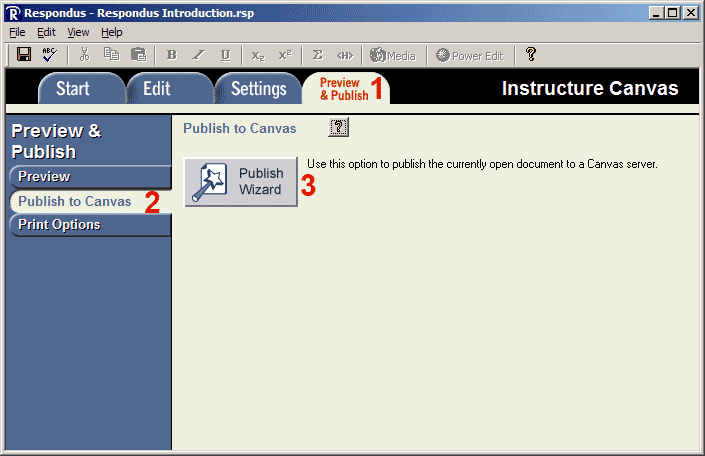Select Publish to Canvas in sidebar

pyautogui.click(x=90, y=201)
